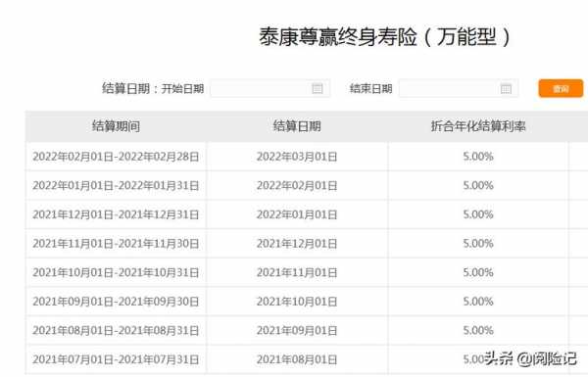Image resolution: width=588 pixels, height=377 pixels.
Task: Select settlement date 2021年12月01日
Action: click(297, 244)
